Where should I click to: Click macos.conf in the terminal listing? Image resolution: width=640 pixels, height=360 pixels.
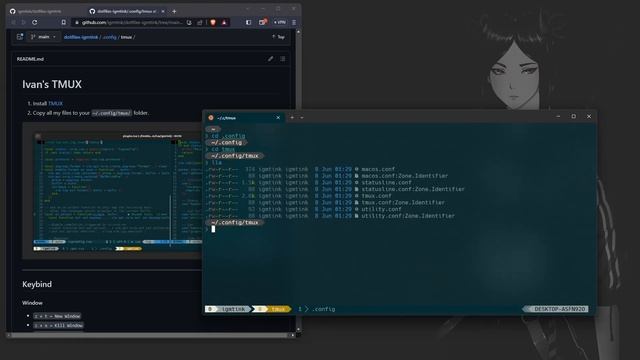coord(378,169)
